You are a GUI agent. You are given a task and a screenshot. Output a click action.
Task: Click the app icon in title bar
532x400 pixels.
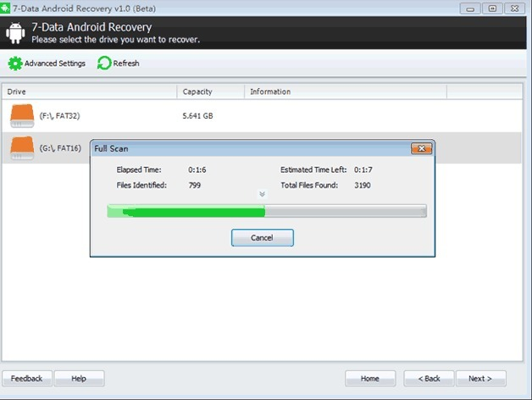[5, 8]
